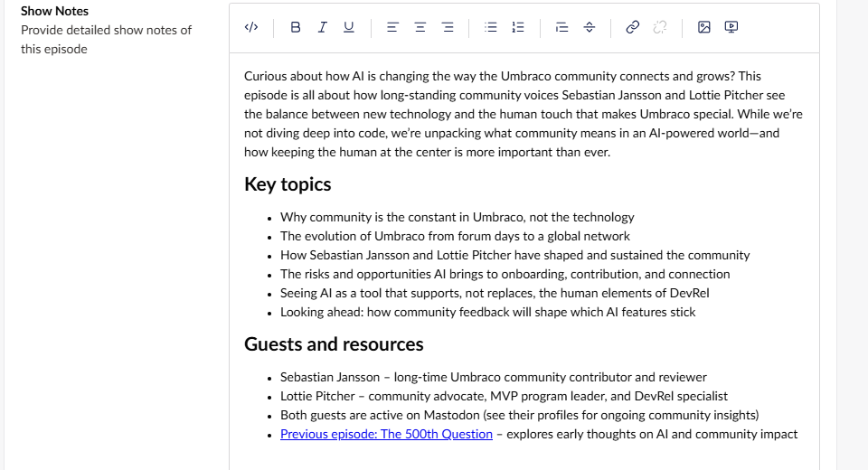Click 'Provide detailed show notes' description
The image size is (868, 470).
tap(107, 39)
